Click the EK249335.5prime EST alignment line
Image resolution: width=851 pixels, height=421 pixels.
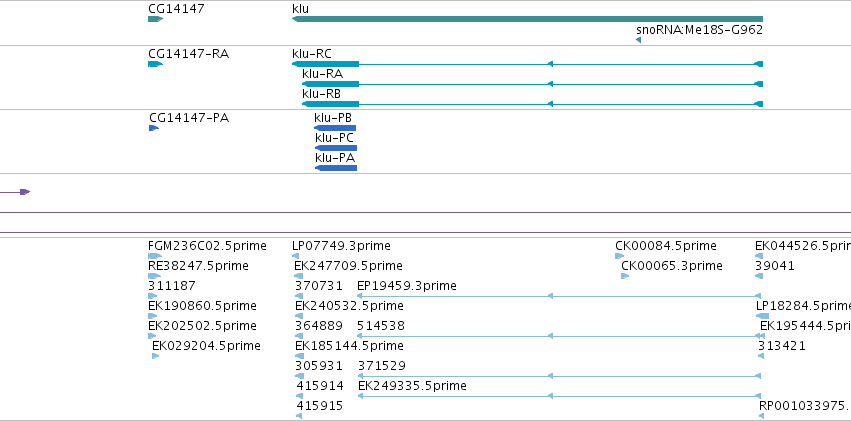(559, 396)
